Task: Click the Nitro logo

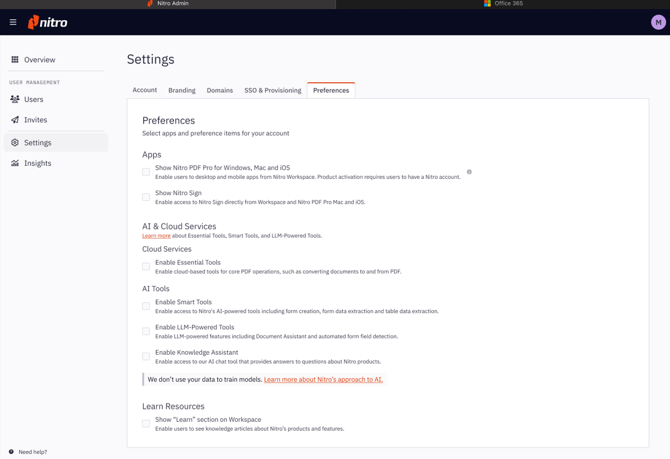Action: tap(48, 22)
